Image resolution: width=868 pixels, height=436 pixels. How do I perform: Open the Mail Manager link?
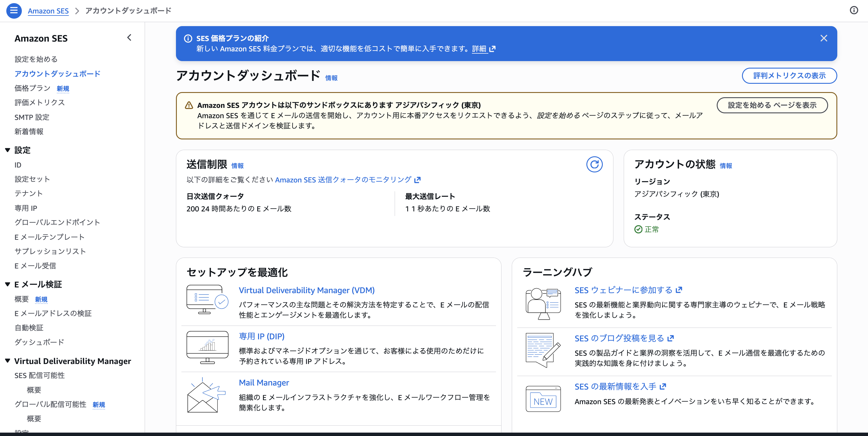[264, 382]
